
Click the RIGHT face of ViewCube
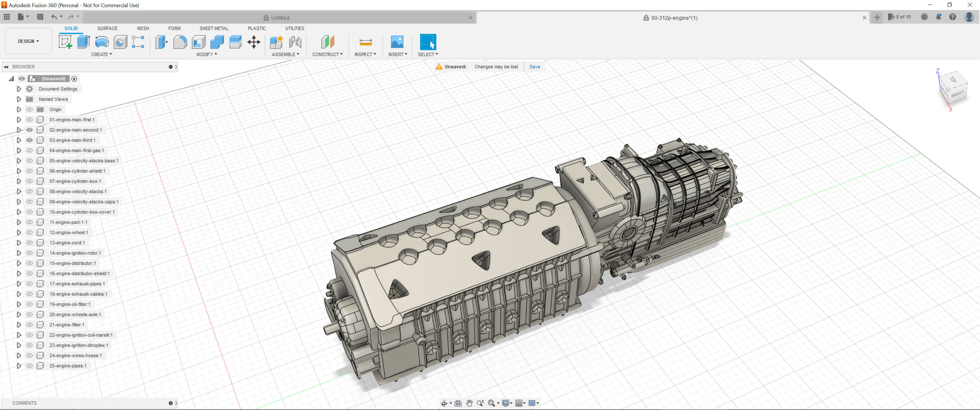pyautogui.click(x=957, y=94)
